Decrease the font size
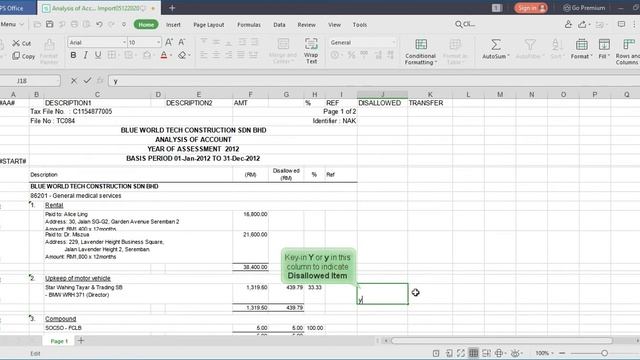 click(182, 42)
